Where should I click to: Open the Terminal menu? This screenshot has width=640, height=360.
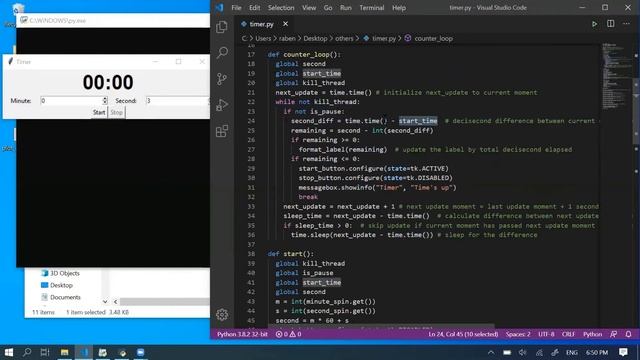tap(371, 8)
